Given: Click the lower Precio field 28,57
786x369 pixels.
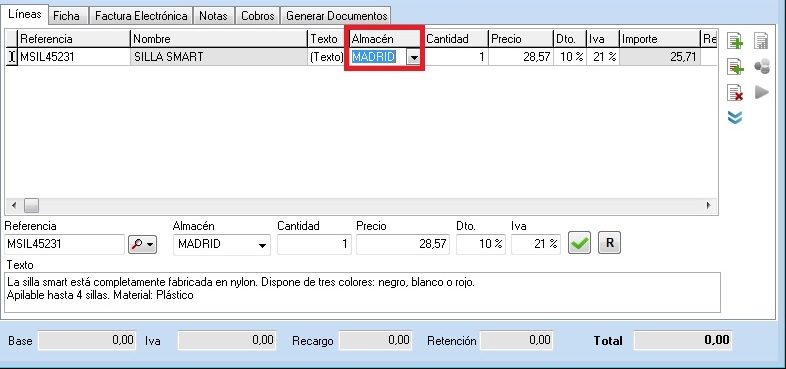Looking at the screenshot, I should point(403,244).
